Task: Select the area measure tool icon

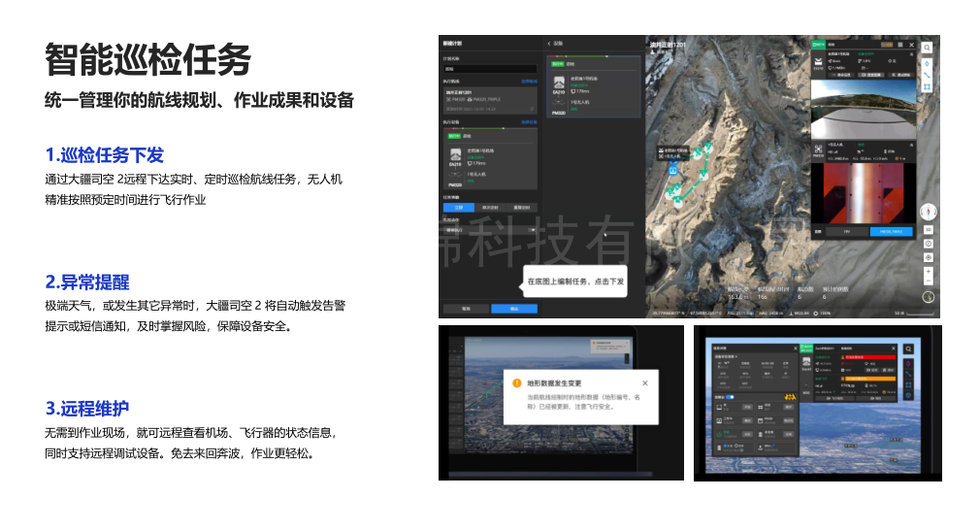Action: 927,87
